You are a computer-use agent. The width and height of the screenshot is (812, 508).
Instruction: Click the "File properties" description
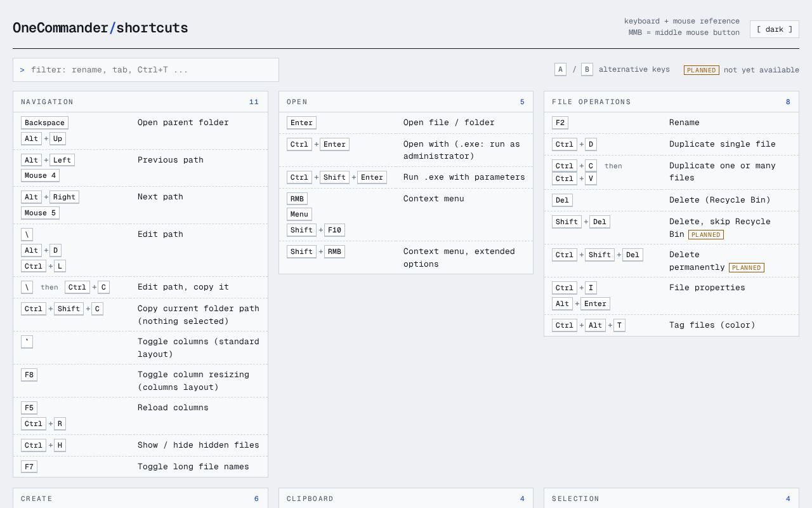click(707, 288)
